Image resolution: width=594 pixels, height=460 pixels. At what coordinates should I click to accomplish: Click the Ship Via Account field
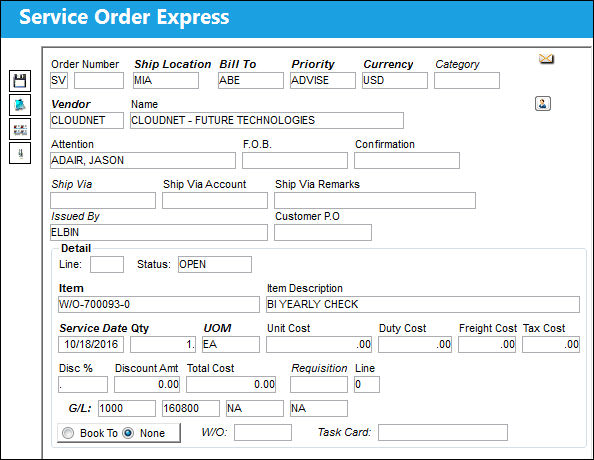215,200
